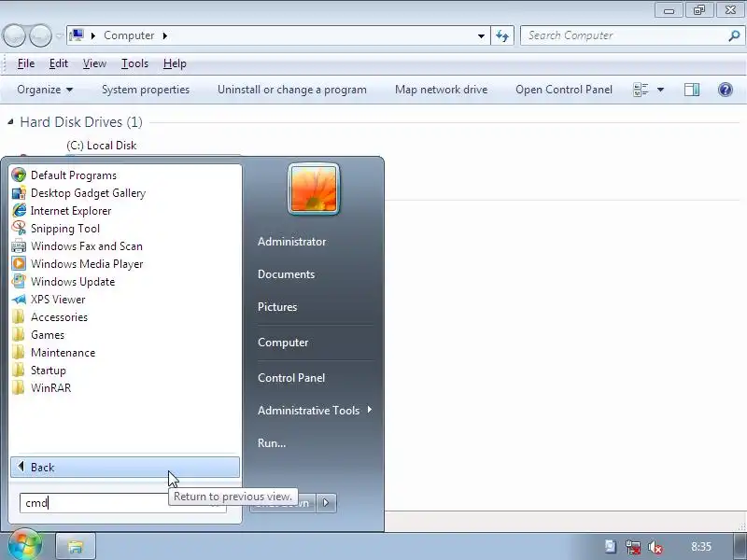This screenshot has width=747, height=560.
Task: Select the (C:) Local Disk drive
Action: pyautogui.click(x=102, y=146)
